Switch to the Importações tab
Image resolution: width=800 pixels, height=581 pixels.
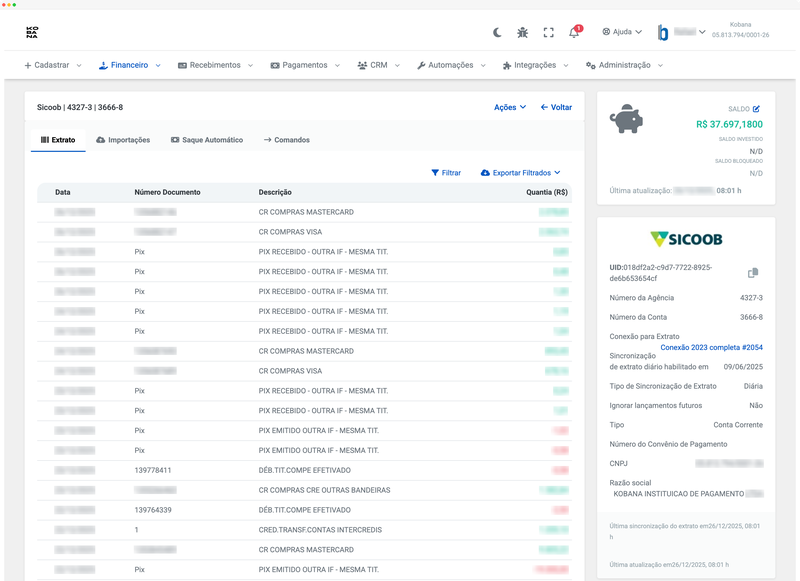123,140
